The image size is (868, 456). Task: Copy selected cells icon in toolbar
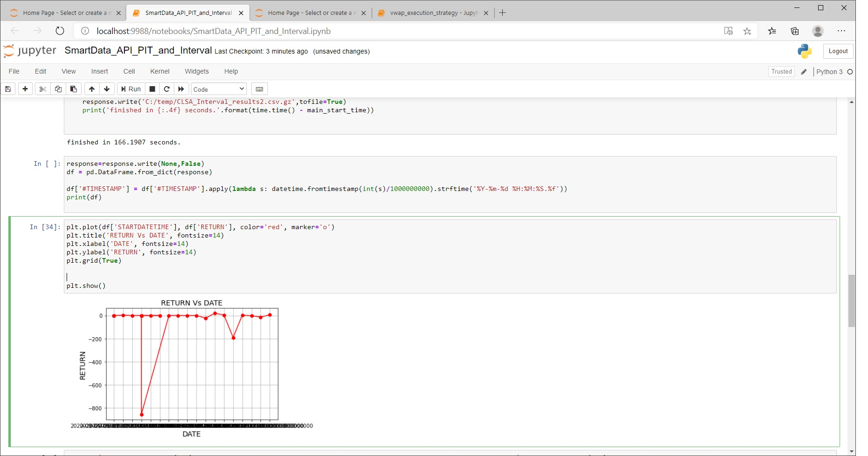[x=58, y=89]
